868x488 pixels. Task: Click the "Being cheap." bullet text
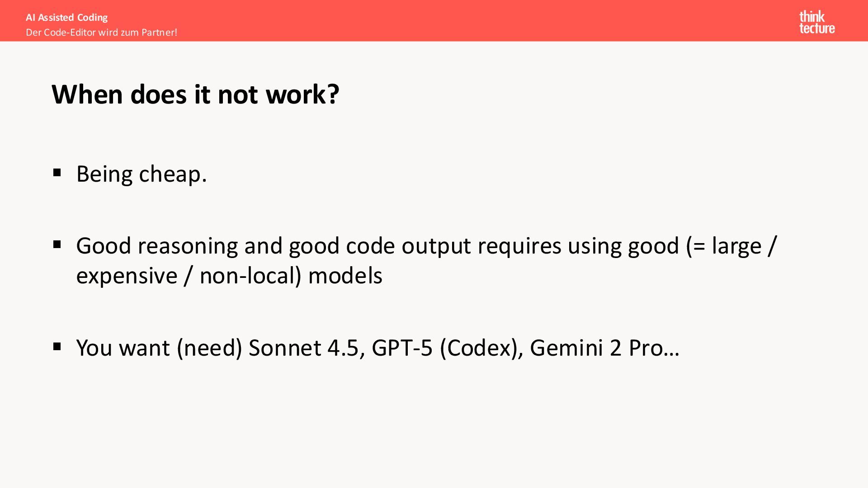(x=142, y=174)
